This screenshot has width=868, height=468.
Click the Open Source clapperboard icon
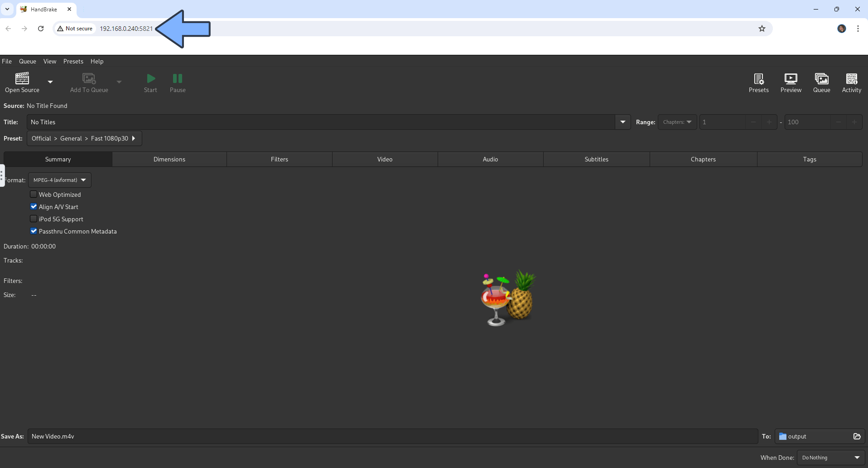click(22, 78)
